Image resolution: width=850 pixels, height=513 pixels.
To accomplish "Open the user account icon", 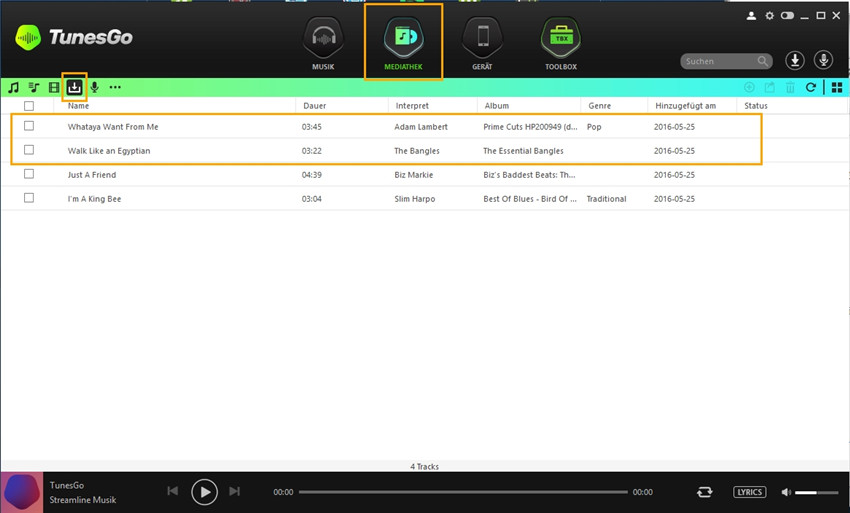I will [751, 16].
